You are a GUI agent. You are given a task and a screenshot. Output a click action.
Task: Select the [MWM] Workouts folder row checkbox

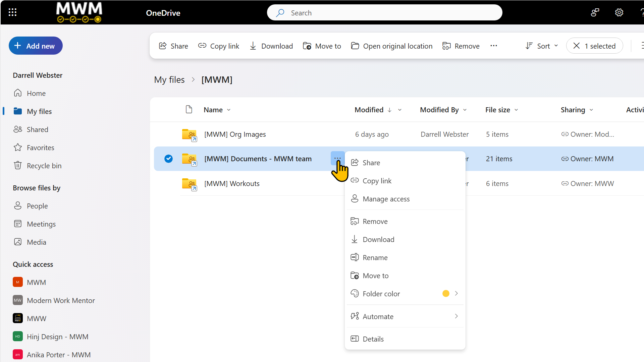coord(168,183)
